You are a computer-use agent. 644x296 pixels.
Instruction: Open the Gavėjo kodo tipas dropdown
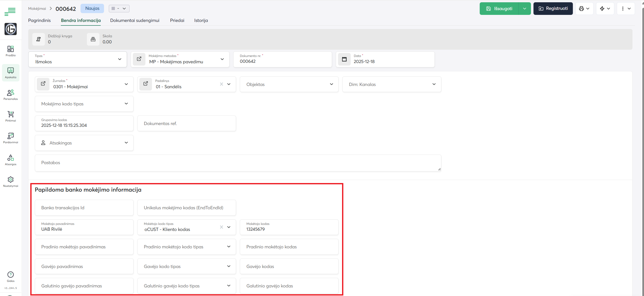click(229, 266)
